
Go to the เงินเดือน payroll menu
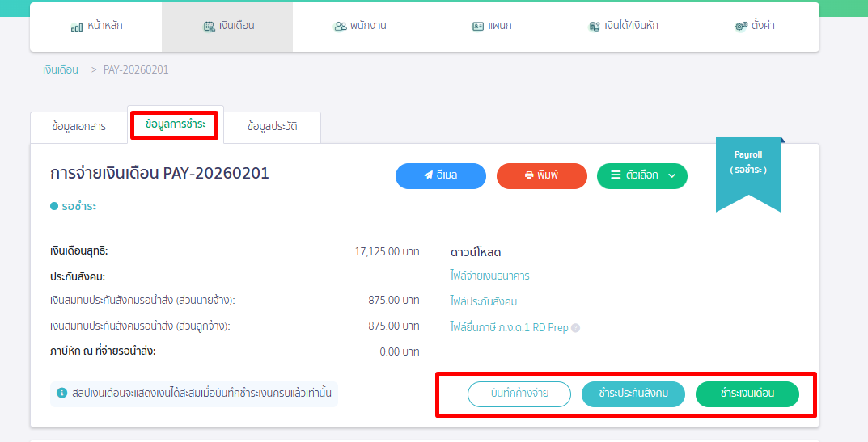pos(227,27)
